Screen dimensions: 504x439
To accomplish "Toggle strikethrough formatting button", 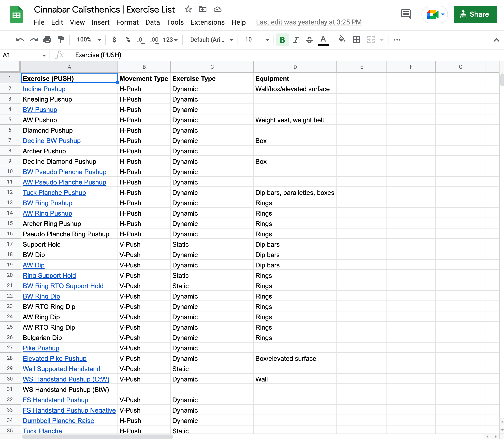I will [x=309, y=40].
